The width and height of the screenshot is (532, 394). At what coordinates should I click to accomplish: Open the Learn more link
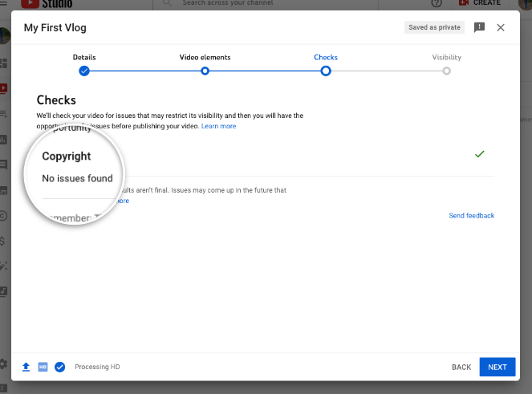click(218, 126)
